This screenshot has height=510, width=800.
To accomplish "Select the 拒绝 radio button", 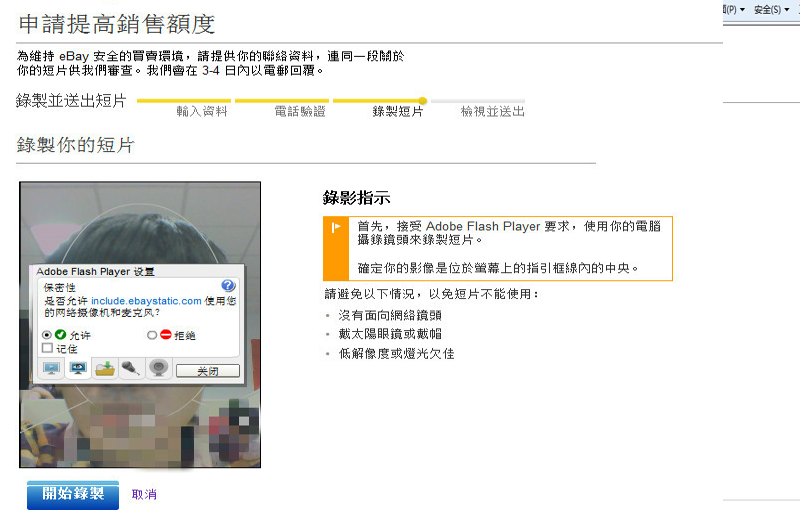I will coord(152,335).
